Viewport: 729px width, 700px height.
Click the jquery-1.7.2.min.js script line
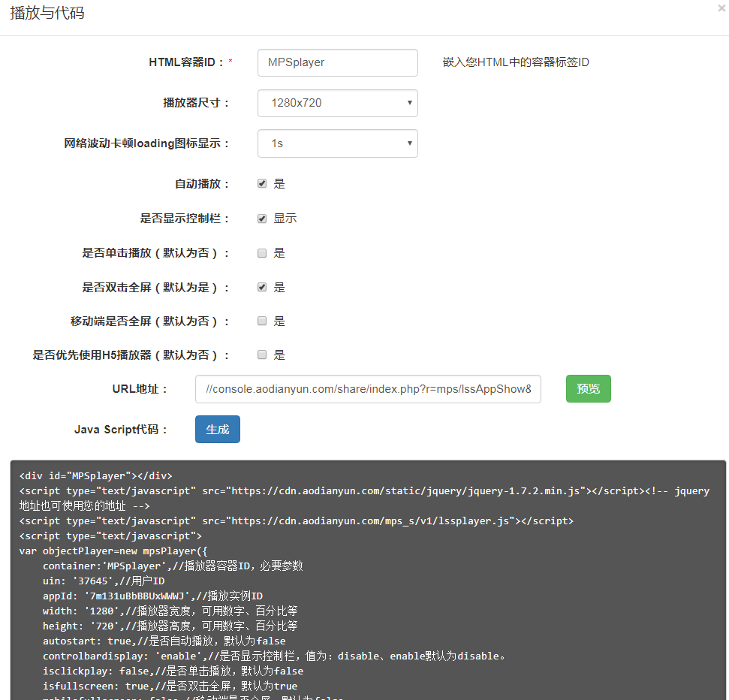coord(365,490)
